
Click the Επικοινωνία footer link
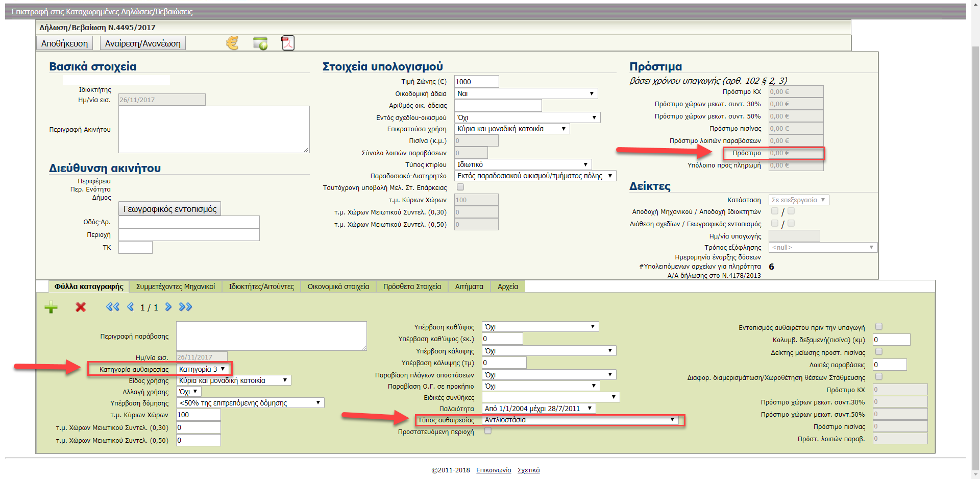point(493,470)
